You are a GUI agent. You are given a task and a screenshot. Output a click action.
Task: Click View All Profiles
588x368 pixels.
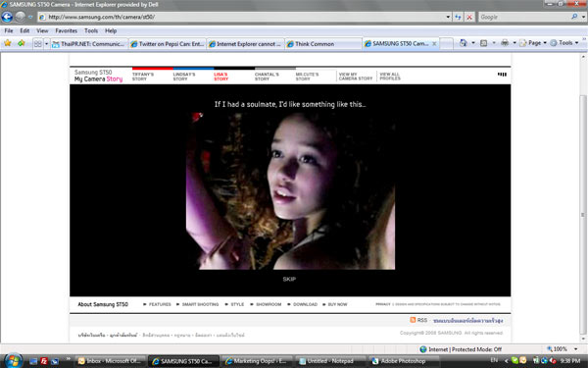point(390,77)
